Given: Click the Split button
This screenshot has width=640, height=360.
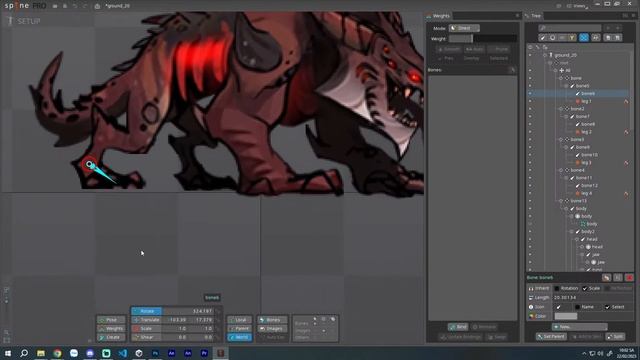Looking at the screenshot, I should point(616,337).
